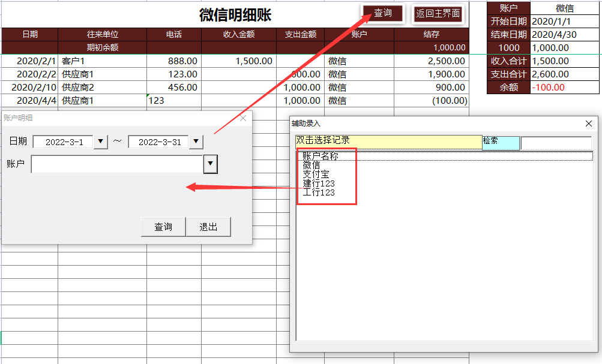
Task: Open the start date dropdown arrow in 账户明细
Action: (102, 142)
